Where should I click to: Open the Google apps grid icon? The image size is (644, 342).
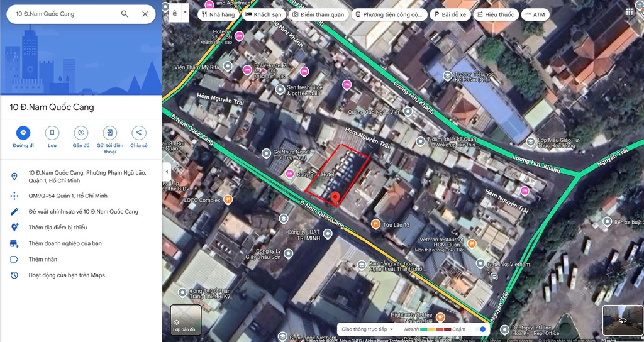pos(629,12)
